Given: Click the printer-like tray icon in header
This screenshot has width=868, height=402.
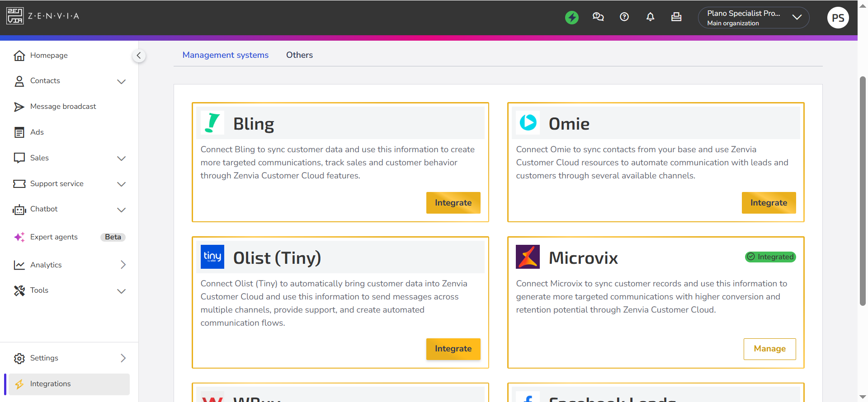Looking at the screenshot, I should point(676,17).
